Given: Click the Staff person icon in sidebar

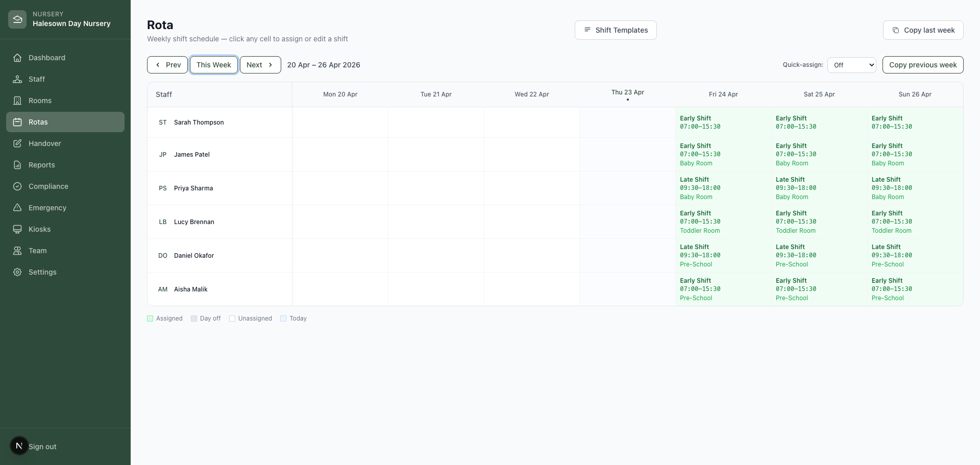Looking at the screenshot, I should 17,79.
